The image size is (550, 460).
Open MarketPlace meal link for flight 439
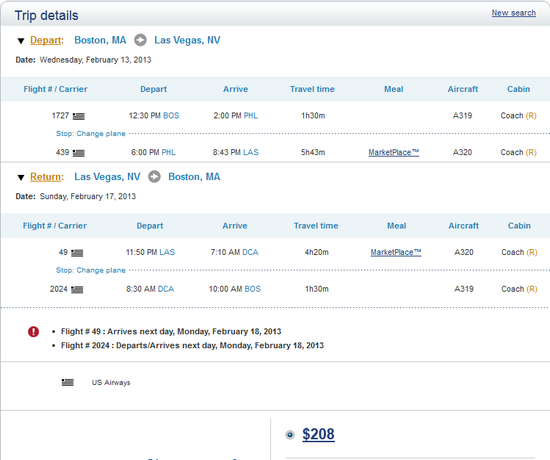(394, 152)
